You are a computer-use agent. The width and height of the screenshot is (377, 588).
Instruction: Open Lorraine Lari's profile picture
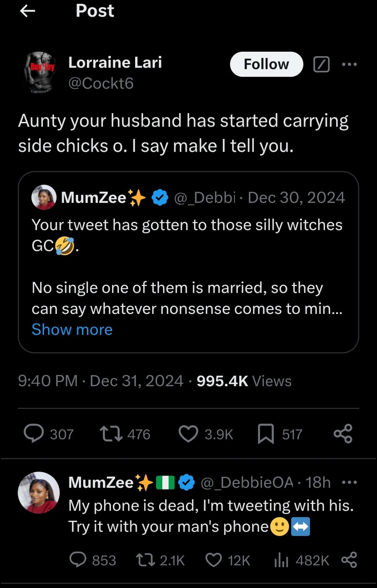[41, 73]
